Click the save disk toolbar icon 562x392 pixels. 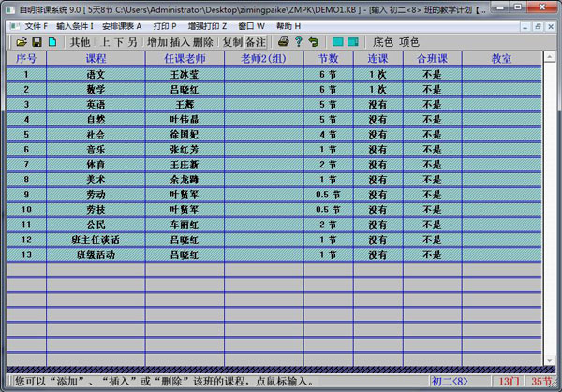tap(37, 42)
